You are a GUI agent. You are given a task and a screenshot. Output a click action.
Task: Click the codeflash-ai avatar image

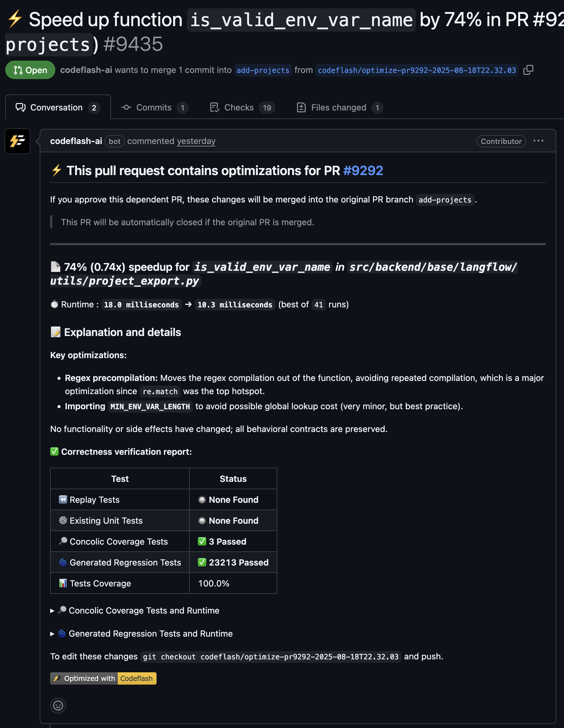point(18,141)
